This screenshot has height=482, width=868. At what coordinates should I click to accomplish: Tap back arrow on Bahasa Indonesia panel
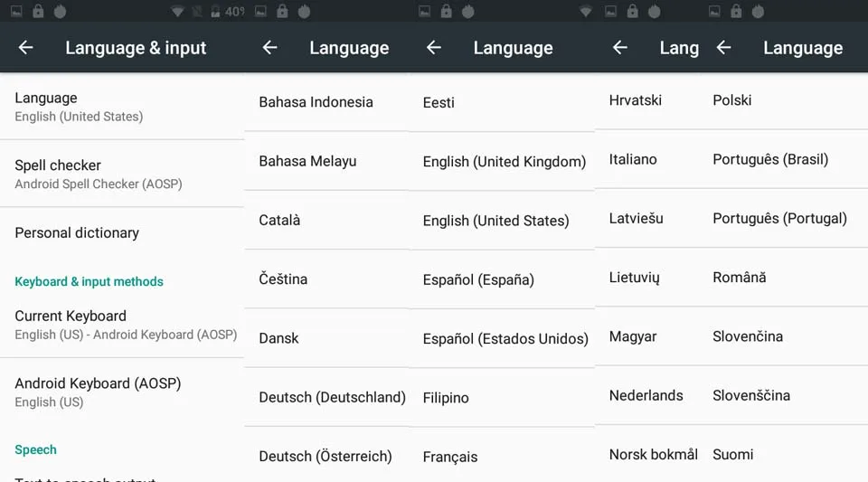[269, 48]
